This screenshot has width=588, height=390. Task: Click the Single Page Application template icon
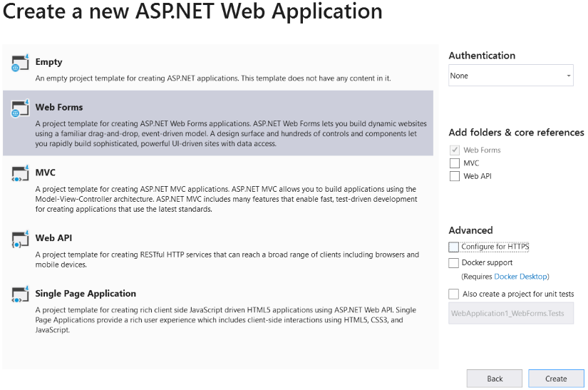point(20,294)
